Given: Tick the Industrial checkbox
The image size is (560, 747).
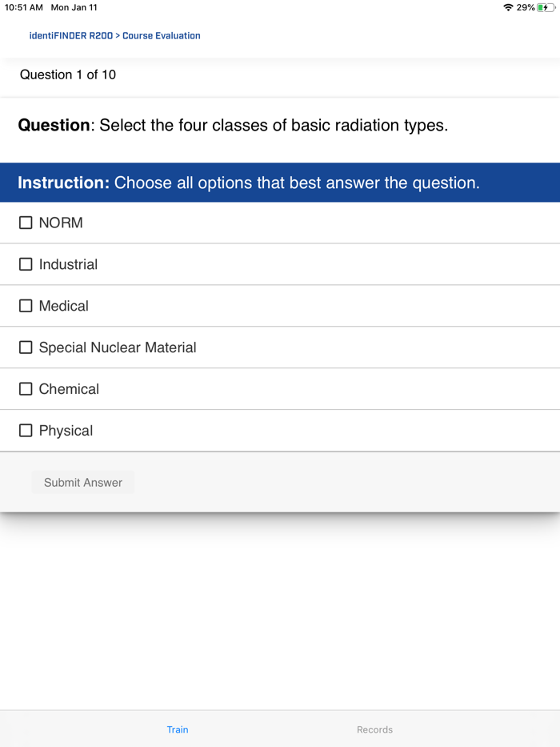Looking at the screenshot, I should click(26, 264).
